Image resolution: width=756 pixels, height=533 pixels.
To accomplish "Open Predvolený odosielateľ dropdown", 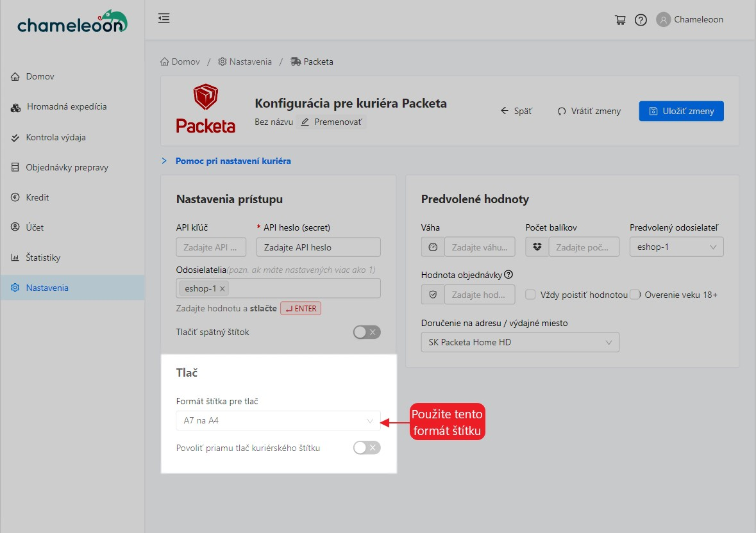I will [676, 247].
